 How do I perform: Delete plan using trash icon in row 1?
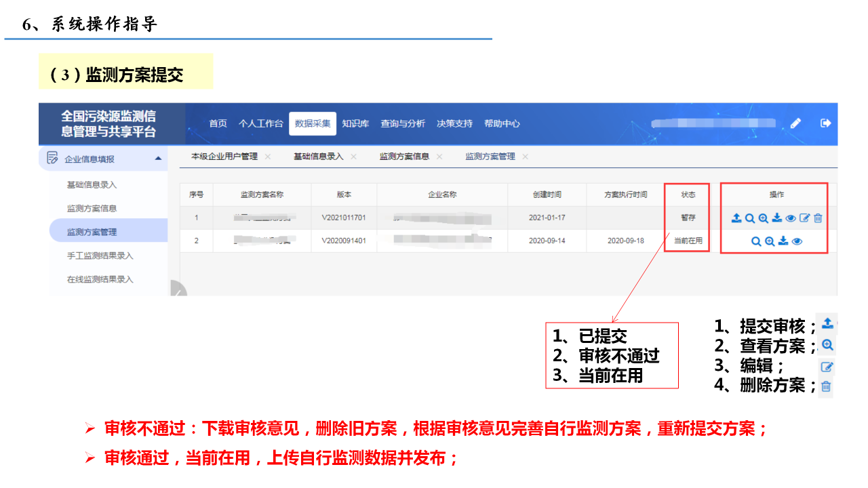pos(818,218)
